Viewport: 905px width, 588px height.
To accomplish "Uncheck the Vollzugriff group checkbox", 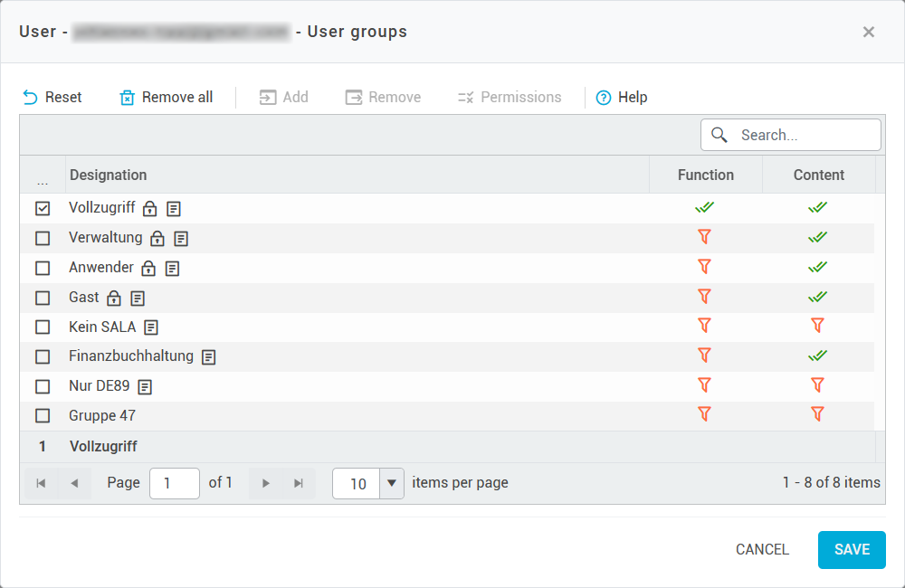I will coord(43,209).
